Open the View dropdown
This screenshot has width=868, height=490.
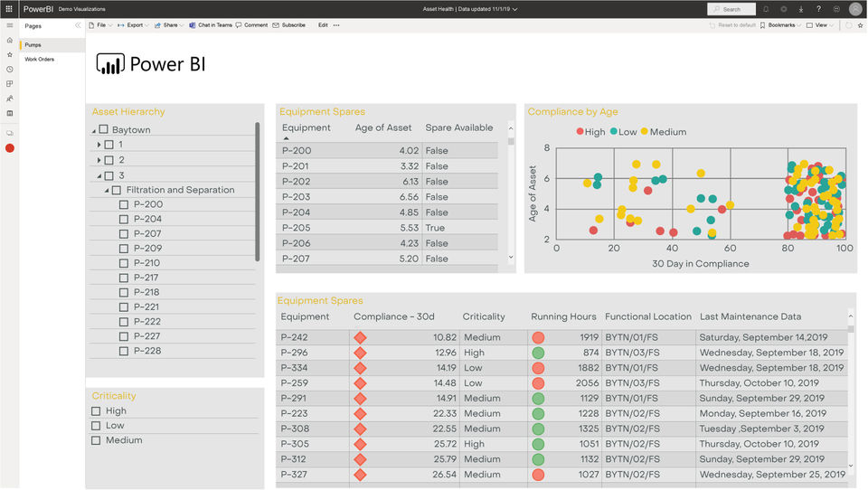point(820,25)
